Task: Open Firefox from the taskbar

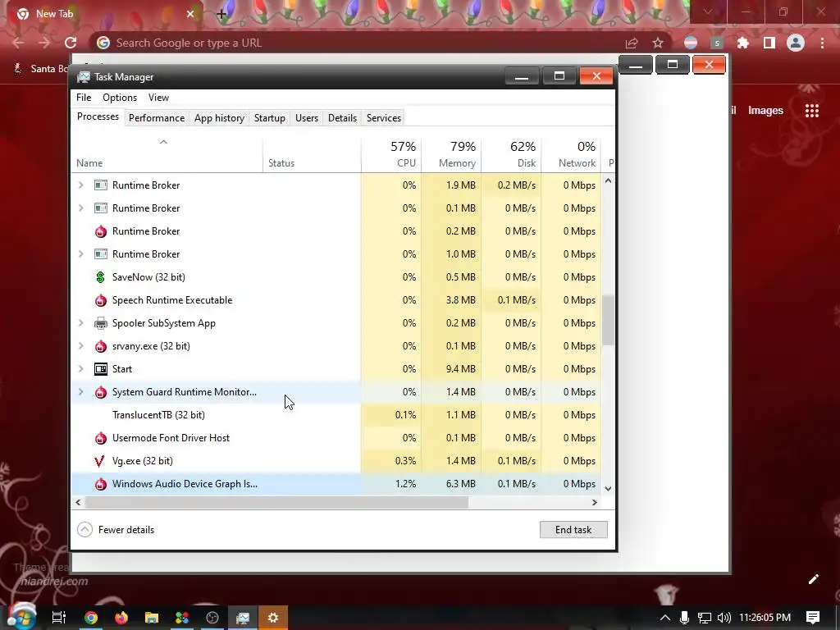Action: tap(121, 618)
